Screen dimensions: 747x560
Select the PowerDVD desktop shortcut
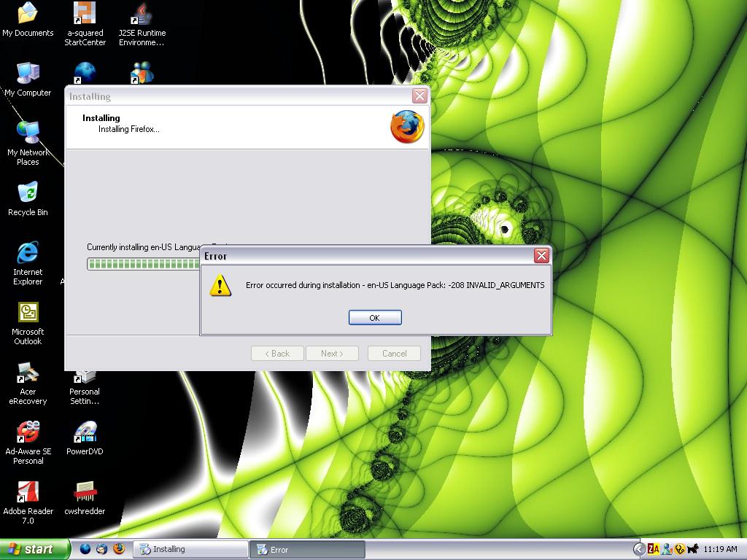pos(85,438)
